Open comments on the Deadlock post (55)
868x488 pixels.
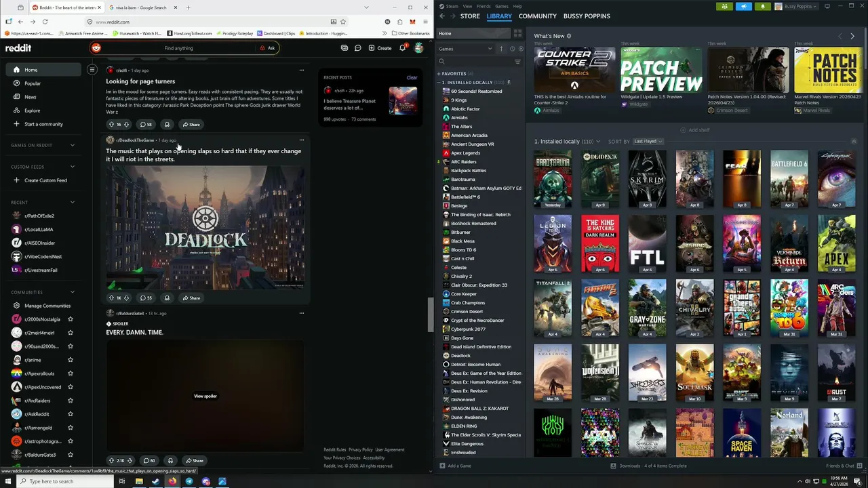(x=146, y=298)
